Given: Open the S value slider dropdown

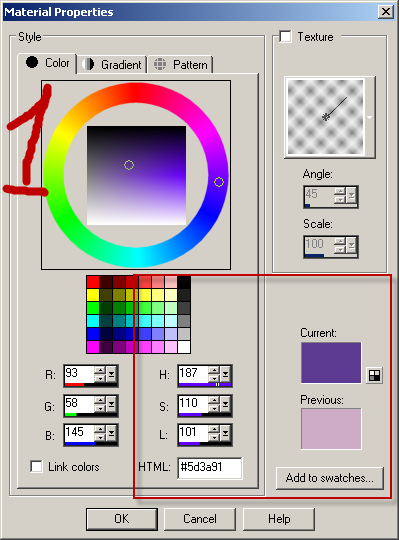Looking at the screenshot, I should click(x=225, y=404).
